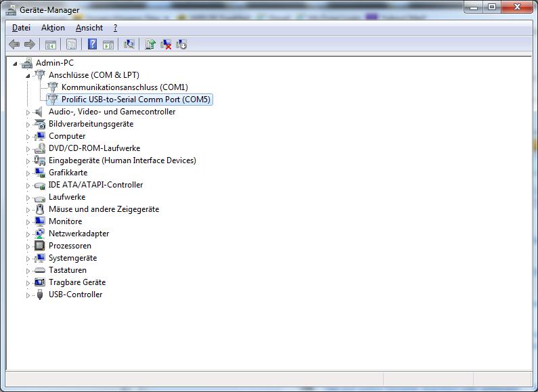Select the Admin-PC computer icon
Screen dimensions: 538x392
(28, 63)
